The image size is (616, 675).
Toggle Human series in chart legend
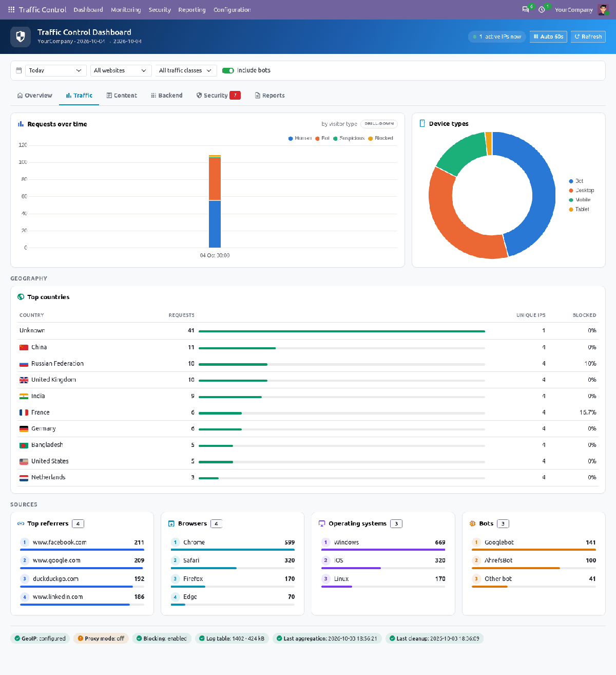tap(300, 138)
